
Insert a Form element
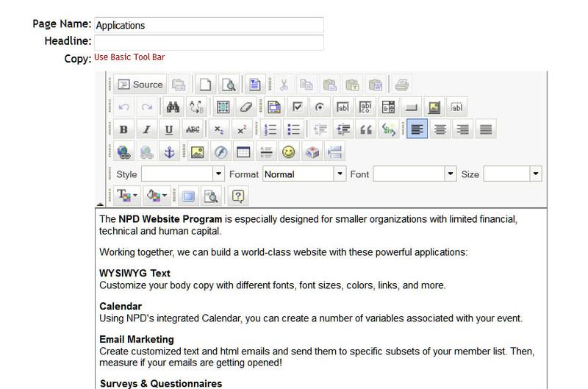(274, 107)
